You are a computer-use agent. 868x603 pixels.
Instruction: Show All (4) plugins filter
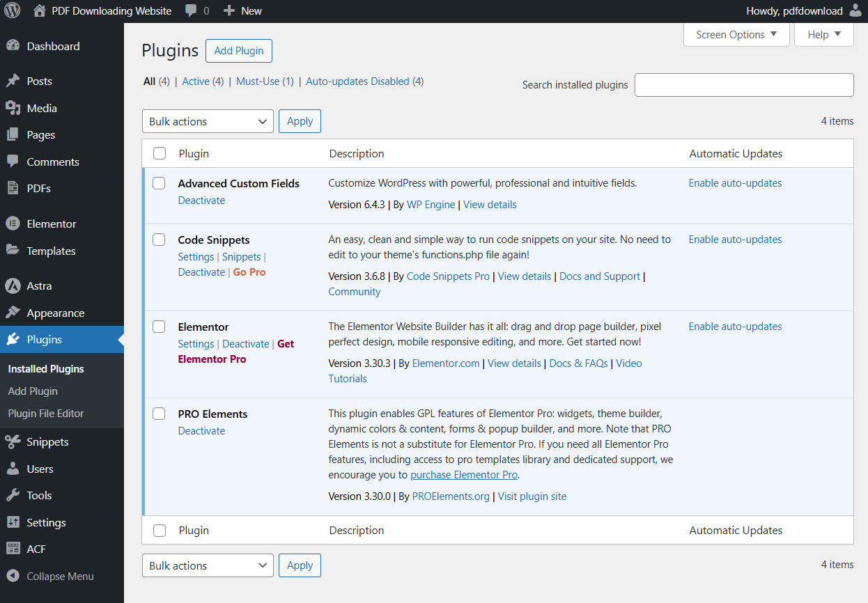click(x=156, y=81)
